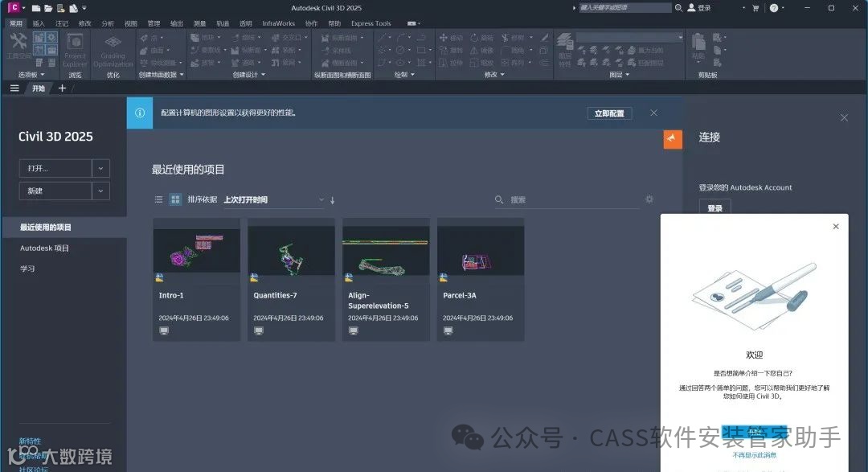Open the 管理 ribbon tab
Screen dimensions: 868x472
(x=154, y=23)
